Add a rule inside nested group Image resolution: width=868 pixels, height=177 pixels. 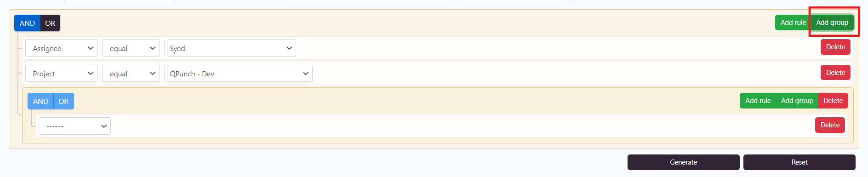pyautogui.click(x=758, y=101)
